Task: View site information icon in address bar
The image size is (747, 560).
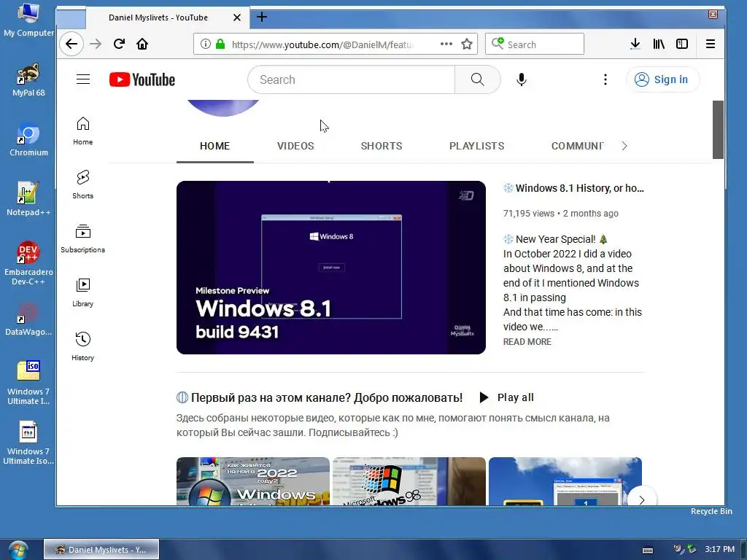Action: tap(205, 44)
